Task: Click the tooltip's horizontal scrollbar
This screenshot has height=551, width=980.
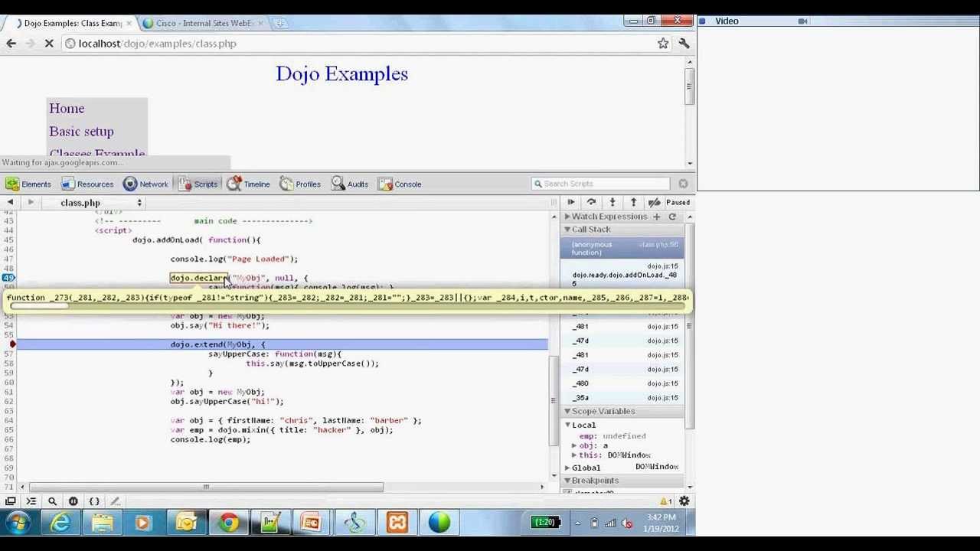Action: coord(38,307)
